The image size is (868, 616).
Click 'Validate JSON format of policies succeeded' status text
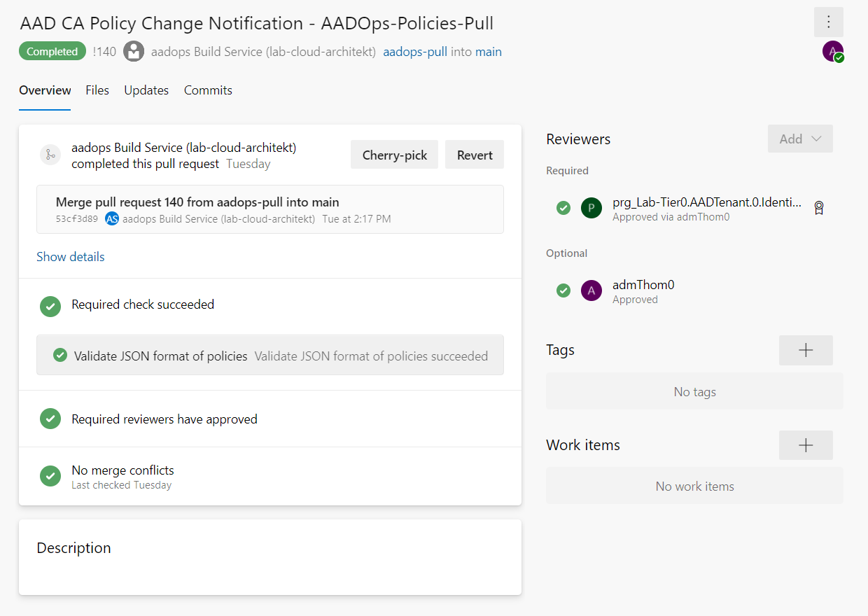(x=371, y=356)
